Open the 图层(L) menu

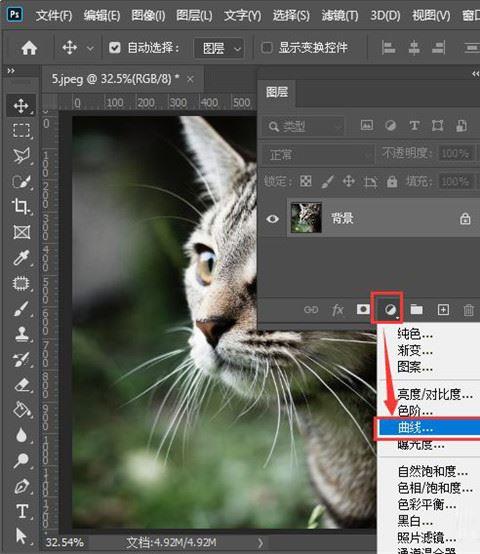click(x=194, y=16)
